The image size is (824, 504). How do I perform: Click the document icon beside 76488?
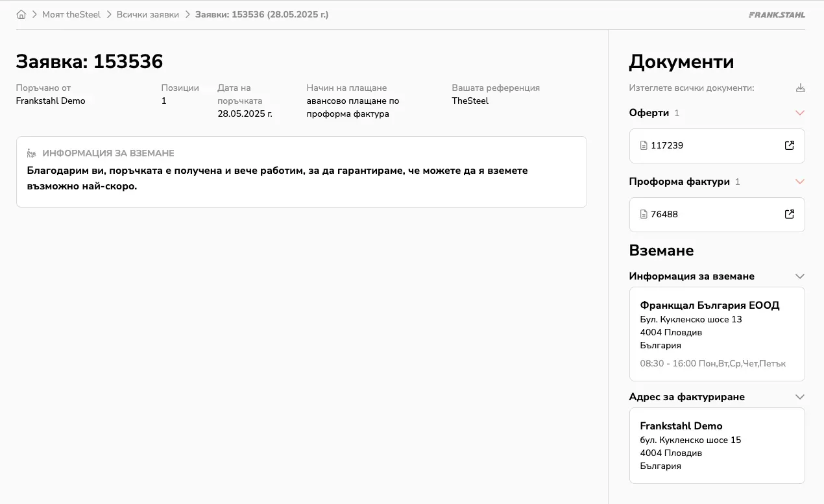(644, 214)
